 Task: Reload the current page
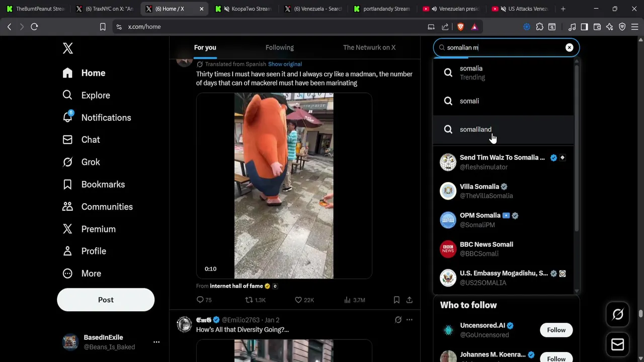34,27
